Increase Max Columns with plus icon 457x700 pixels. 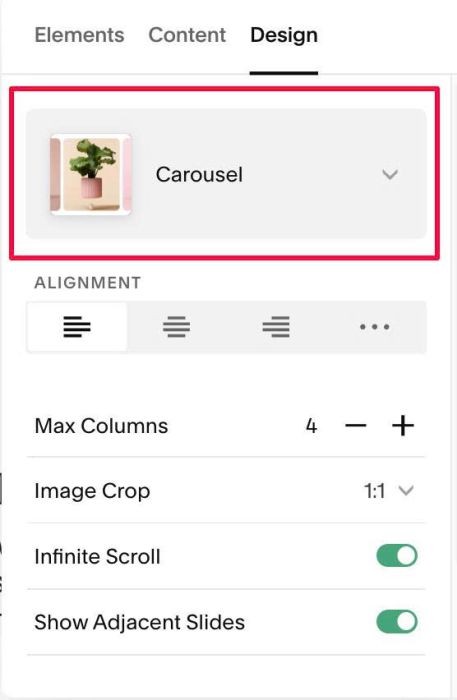point(403,425)
